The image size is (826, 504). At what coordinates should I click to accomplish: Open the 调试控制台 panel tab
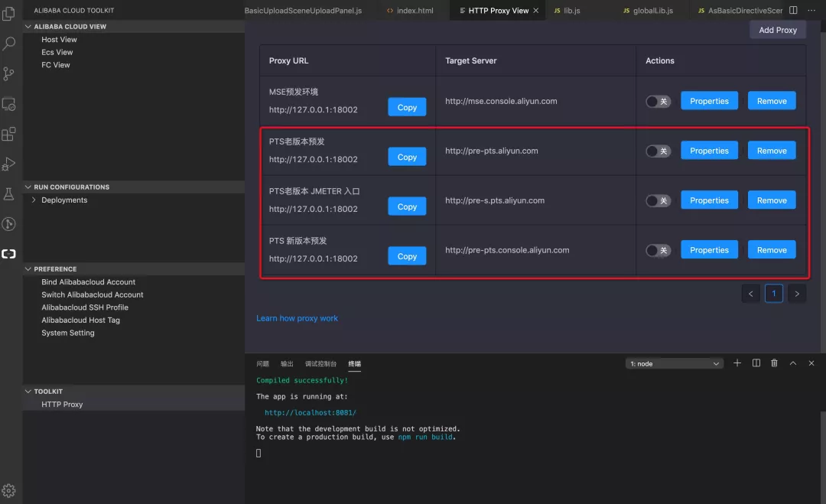[320, 364]
